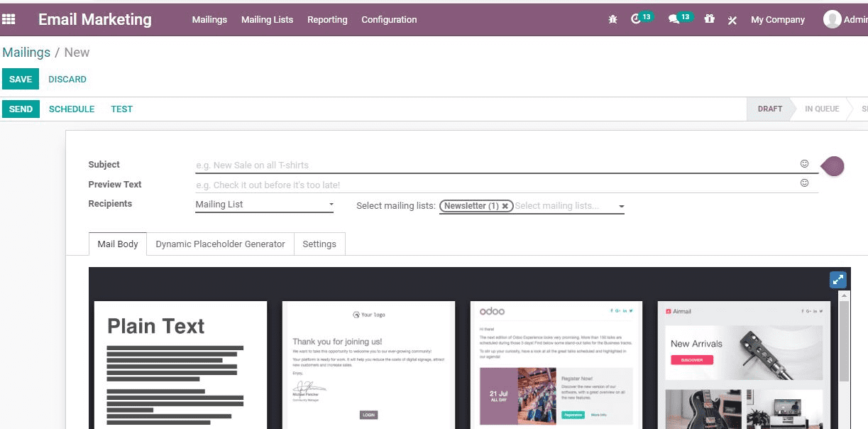Select the IN QUEUE status stage
Image resolution: width=868 pixels, height=429 pixels.
822,109
